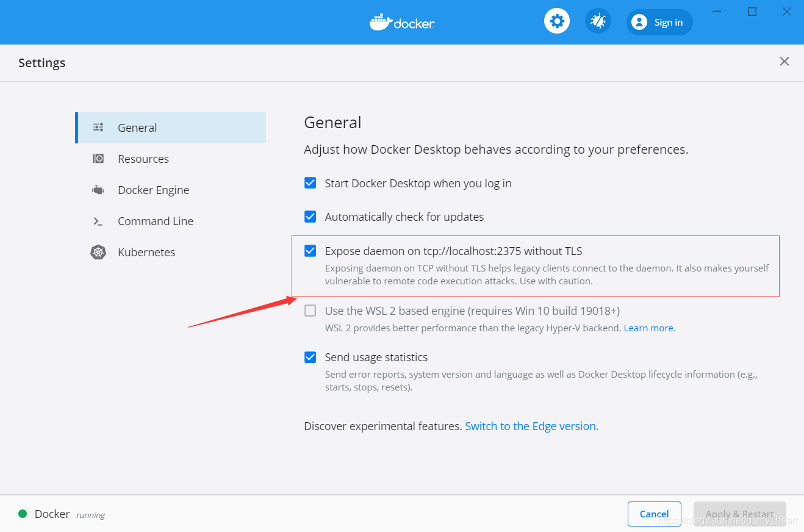Click the 'running' status text
The height and width of the screenshot is (532, 804).
coord(90,515)
